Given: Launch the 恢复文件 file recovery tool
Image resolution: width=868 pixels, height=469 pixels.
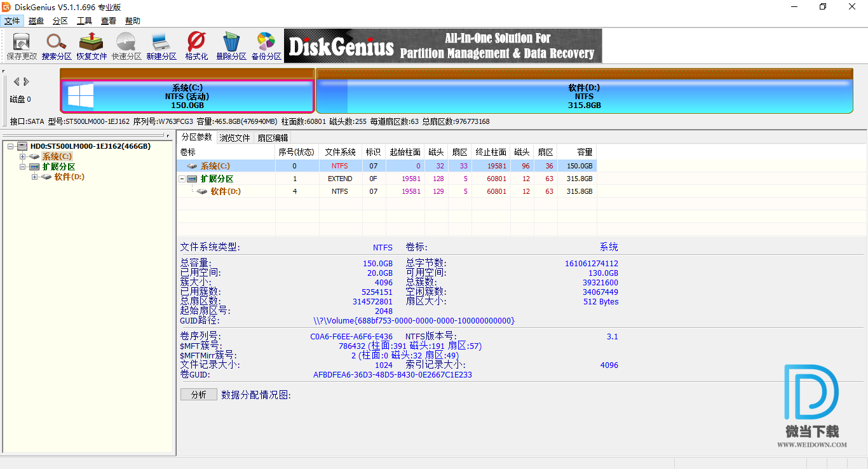Looking at the screenshot, I should 92,46.
